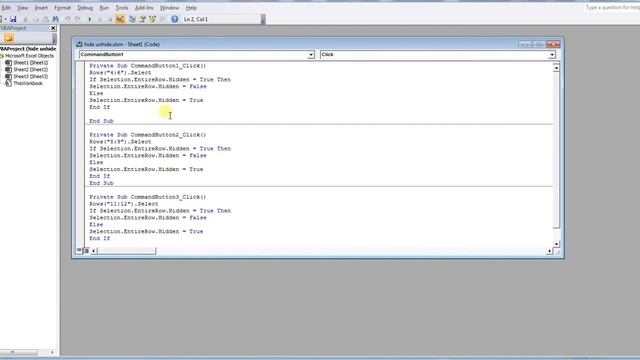The height and width of the screenshot is (360, 640).
Task: Open the Click procedure dropdown
Action: (552, 54)
